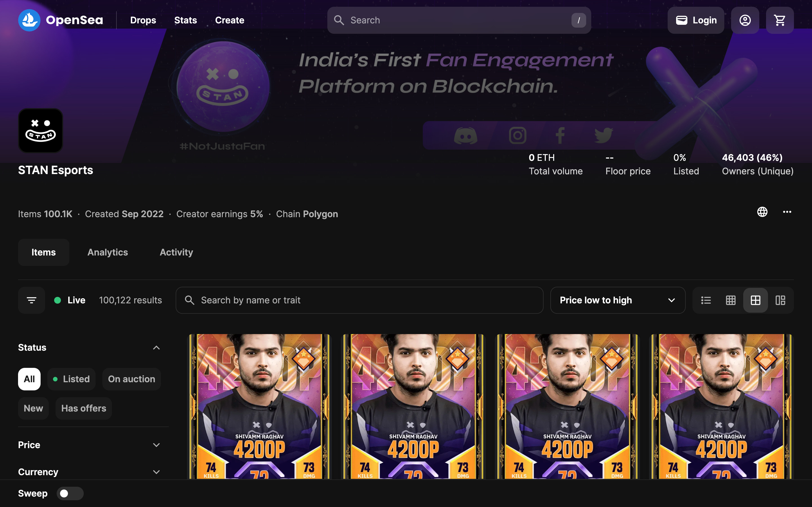
Task: Open the Activity tab
Action: point(176,252)
